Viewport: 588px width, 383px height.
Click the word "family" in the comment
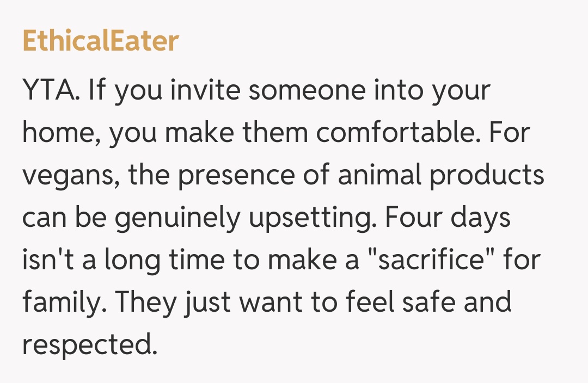(60, 302)
